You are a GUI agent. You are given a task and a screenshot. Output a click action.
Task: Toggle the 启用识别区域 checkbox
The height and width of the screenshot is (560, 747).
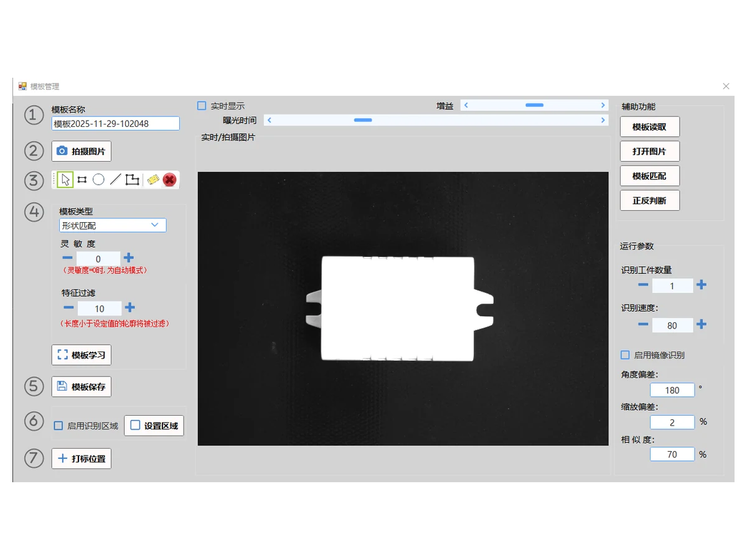[x=59, y=426]
